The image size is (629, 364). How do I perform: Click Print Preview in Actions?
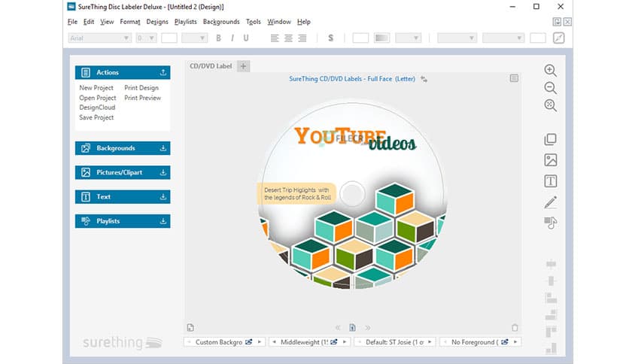tap(142, 98)
